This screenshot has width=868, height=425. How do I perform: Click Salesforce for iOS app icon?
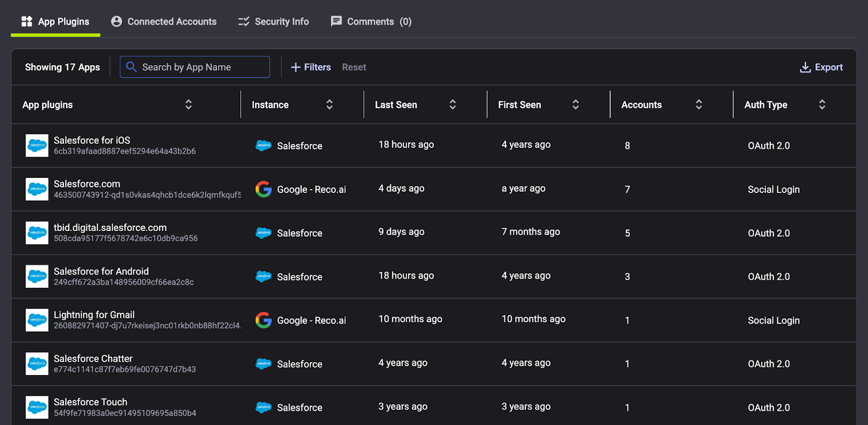coord(37,145)
